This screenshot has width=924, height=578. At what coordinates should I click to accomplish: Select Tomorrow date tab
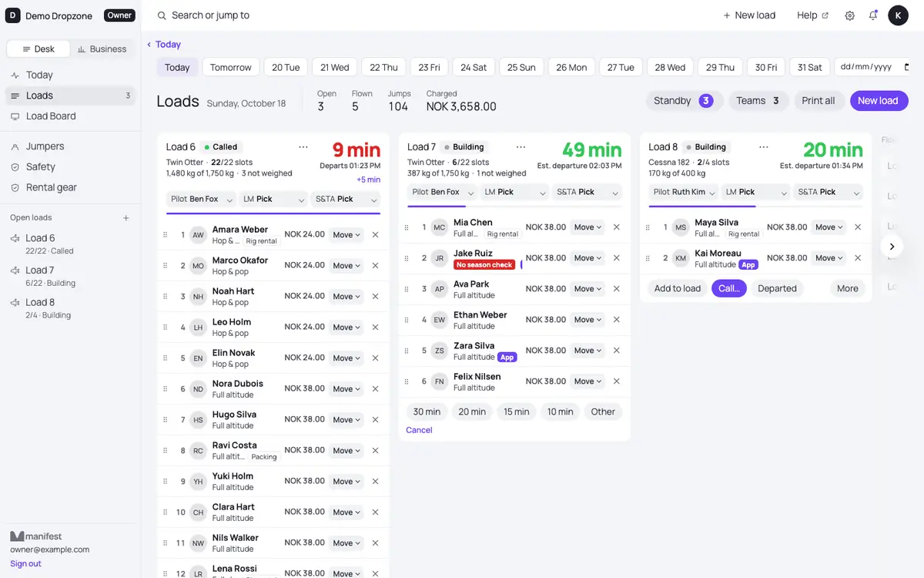click(231, 67)
